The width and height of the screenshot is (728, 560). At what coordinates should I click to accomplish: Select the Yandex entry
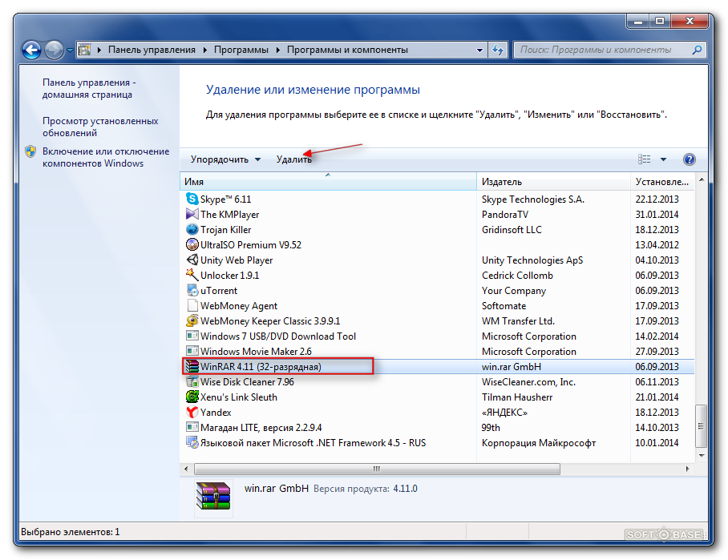[x=216, y=413]
